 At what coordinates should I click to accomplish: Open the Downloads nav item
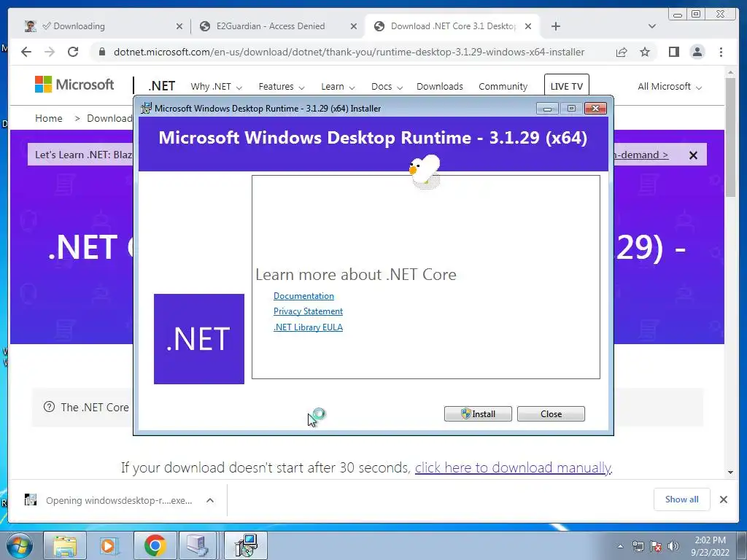coord(440,87)
